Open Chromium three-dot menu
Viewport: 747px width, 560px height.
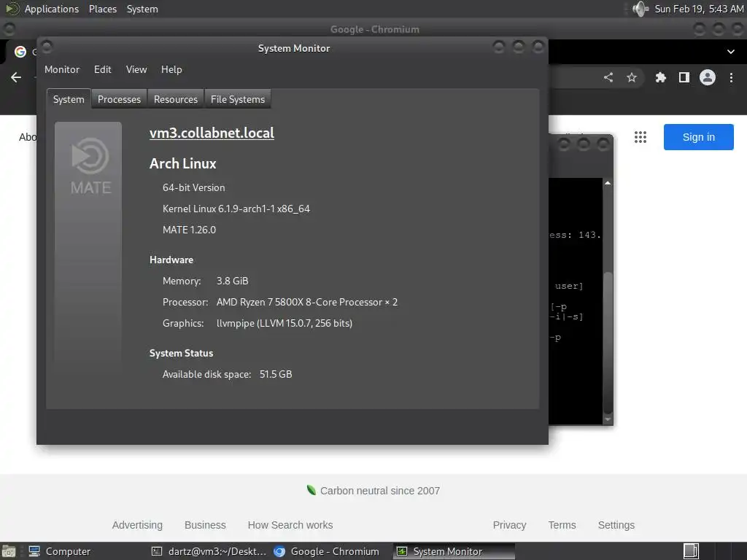(731, 77)
